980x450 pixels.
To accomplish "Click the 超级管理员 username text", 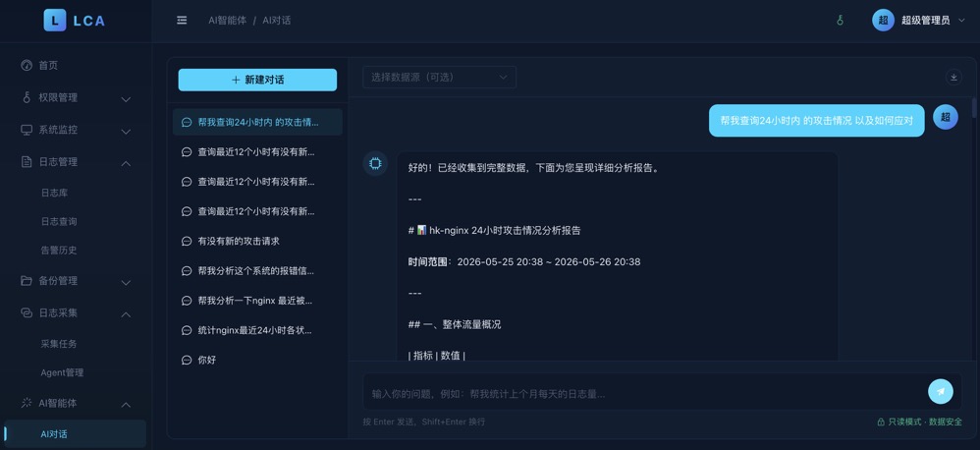I will (x=926, y=21).
